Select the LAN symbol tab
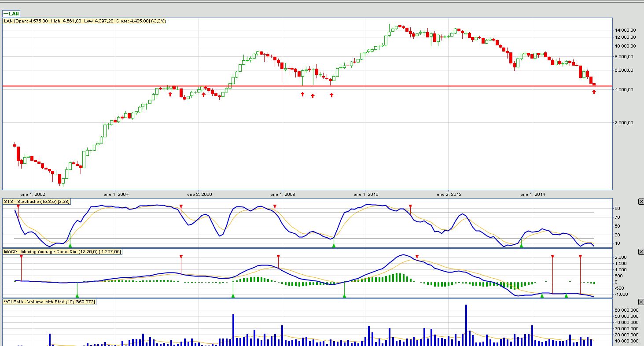This screenshot has height=346, width=644. point(11,14)
